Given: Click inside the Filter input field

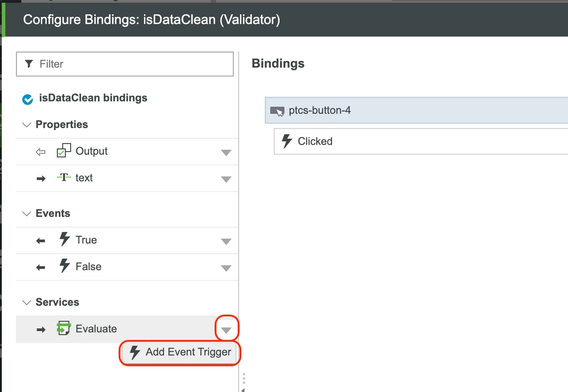Looking at the screenshot, I should pyautogui.click(x=125, y=64).
